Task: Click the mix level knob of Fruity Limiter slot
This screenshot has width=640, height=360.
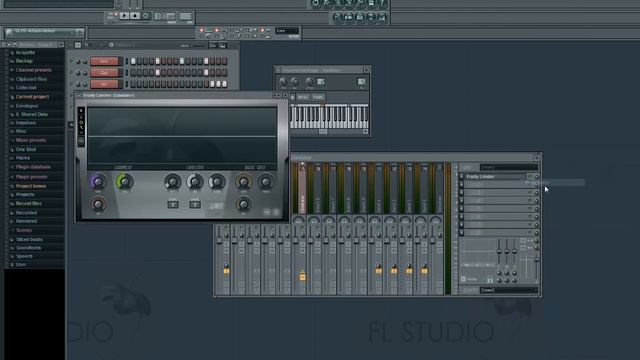Action: pos(536,177)
